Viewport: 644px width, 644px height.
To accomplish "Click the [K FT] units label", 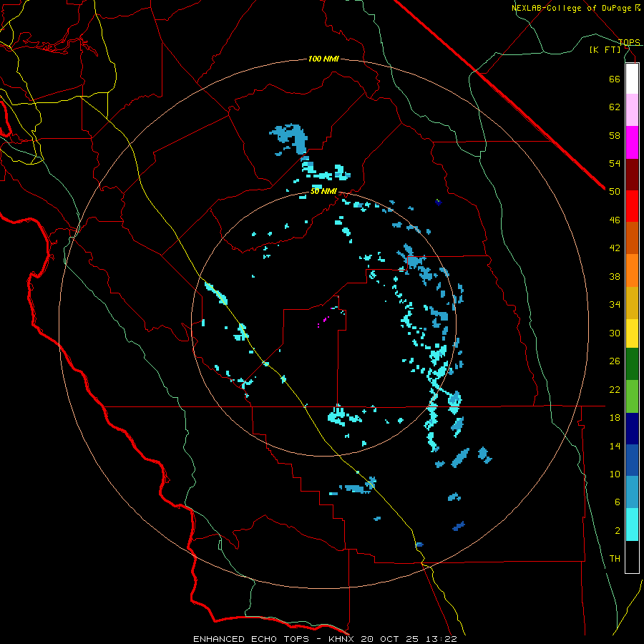I will tap(605, 49).
